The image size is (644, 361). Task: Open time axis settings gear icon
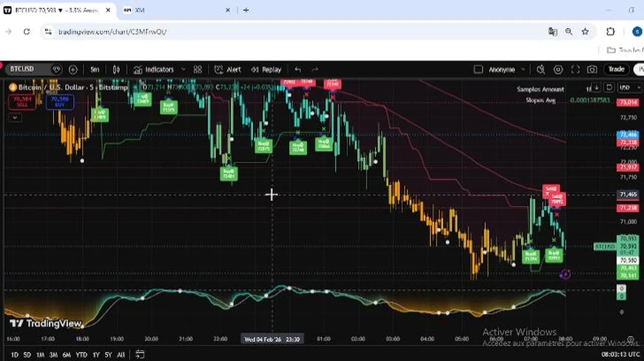(x=630, y=339)
